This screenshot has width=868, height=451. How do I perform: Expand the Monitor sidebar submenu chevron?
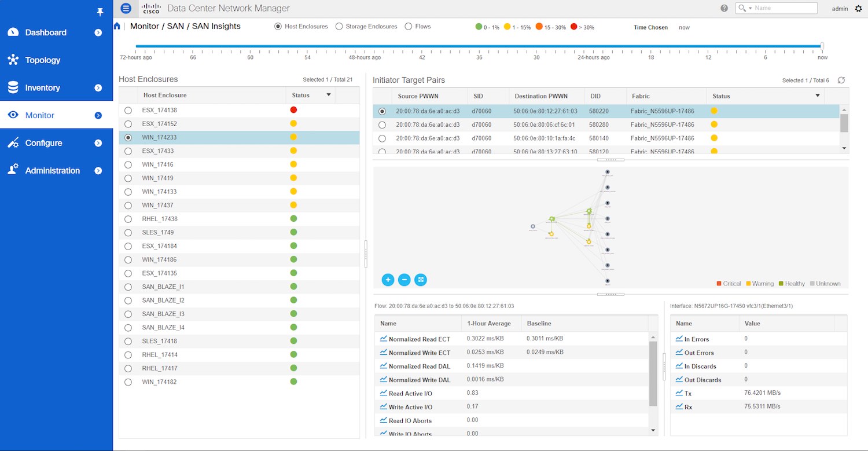98,115
